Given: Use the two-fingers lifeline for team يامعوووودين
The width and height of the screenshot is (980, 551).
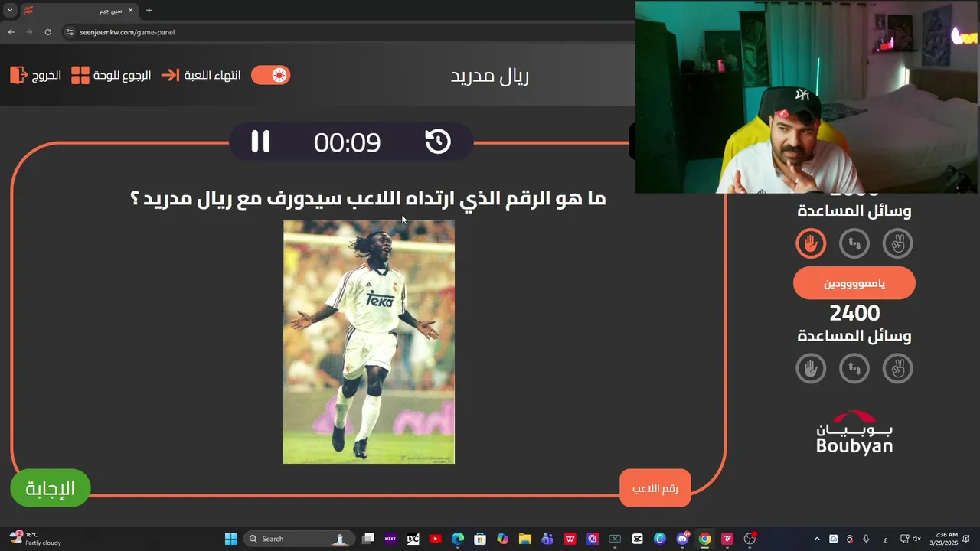Looking at the screenshot, I should coord(898,369).
